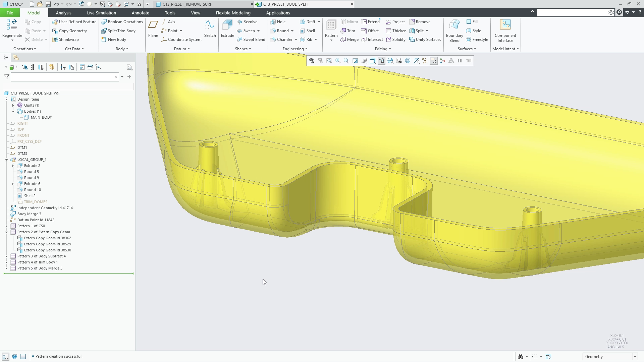Select the Extrude tool

[x=227, y=28]
